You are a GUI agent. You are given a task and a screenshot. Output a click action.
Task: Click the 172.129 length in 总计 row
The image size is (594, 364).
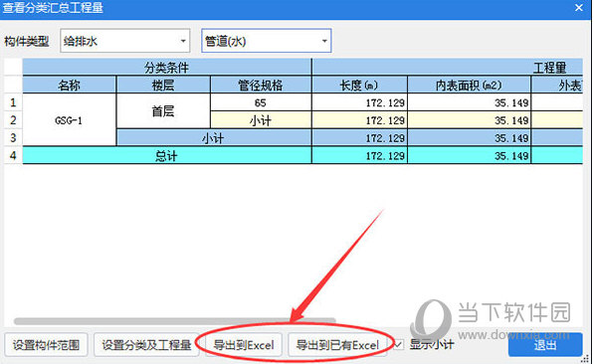tap(359, 155)
